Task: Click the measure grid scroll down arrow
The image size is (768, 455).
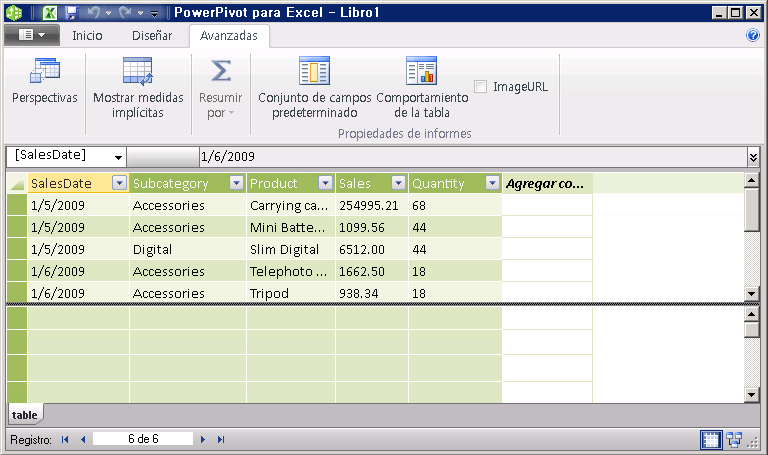Action: (x=751, y=394)
